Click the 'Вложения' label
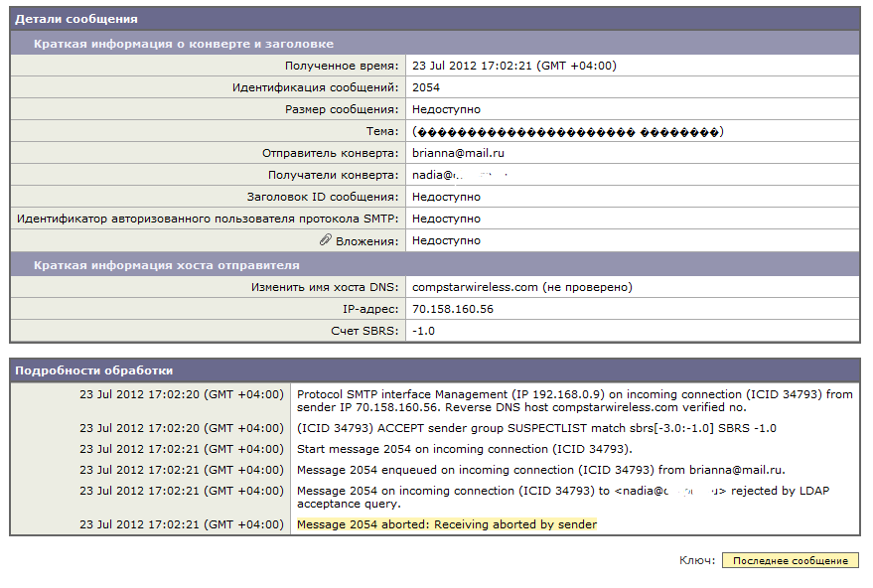 click(366, 241)
